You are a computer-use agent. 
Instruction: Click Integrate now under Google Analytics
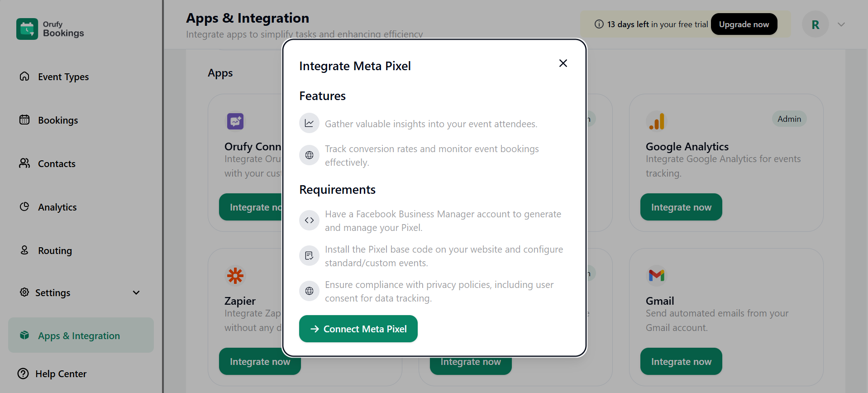coord(681,207)
